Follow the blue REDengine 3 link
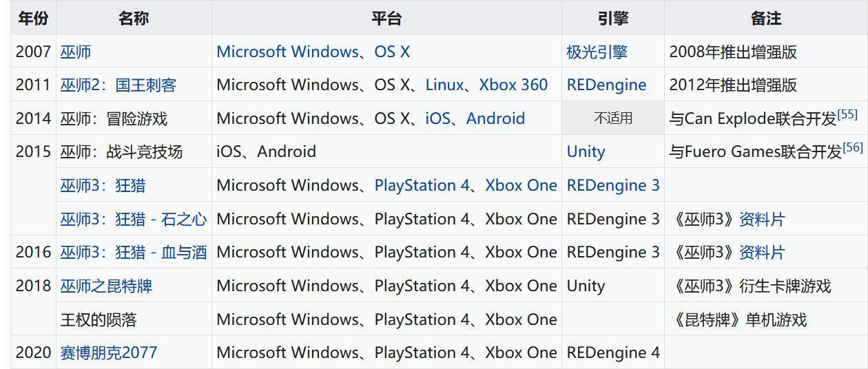868x369 pixels. click(x=612, y=185)
